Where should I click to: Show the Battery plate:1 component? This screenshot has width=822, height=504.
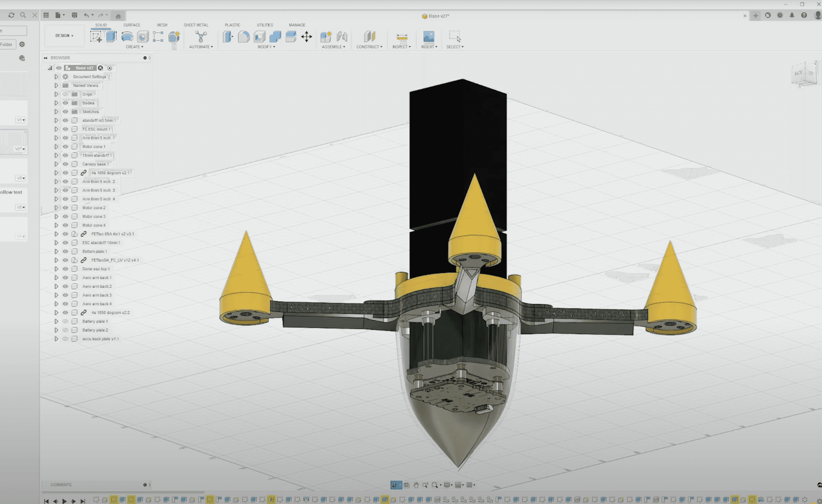point(65,321)
